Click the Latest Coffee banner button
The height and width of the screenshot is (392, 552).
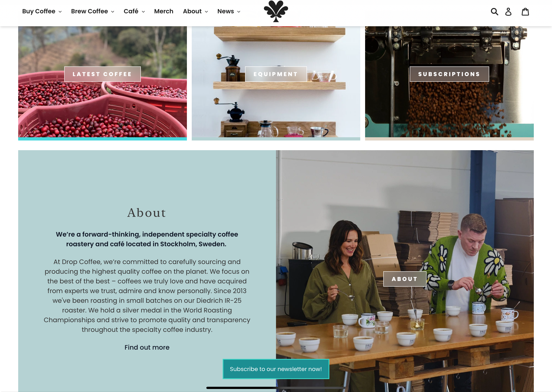pyautogui.click(x=102, y=74)
